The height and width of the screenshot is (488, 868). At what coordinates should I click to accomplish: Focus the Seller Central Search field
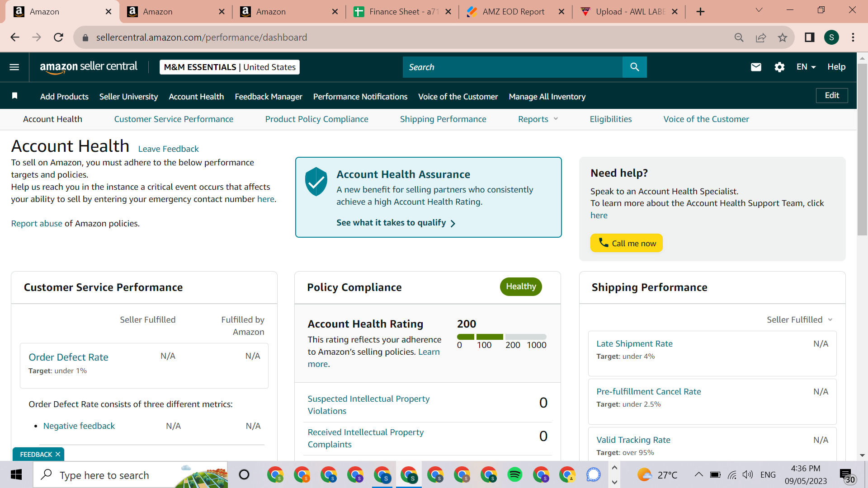pyautogui.click(x=513, y=67)
